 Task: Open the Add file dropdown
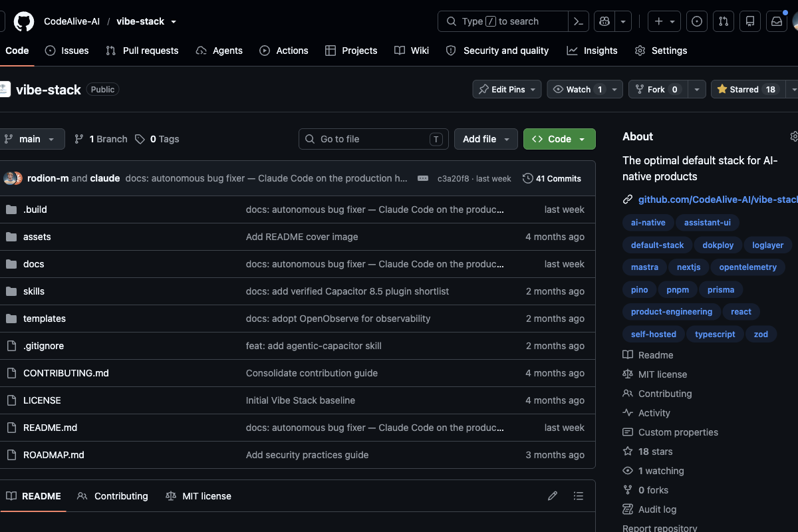point(486,139)
